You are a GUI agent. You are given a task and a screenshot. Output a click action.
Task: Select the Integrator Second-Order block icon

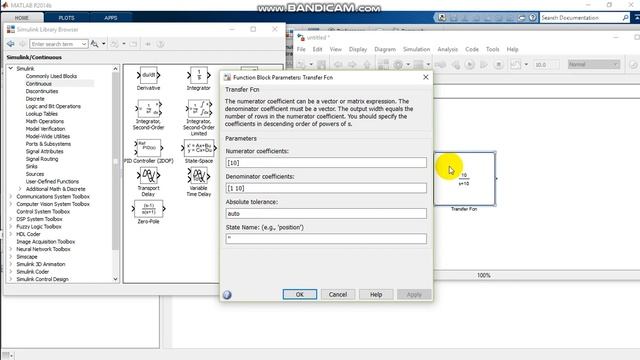coord(148,109)
